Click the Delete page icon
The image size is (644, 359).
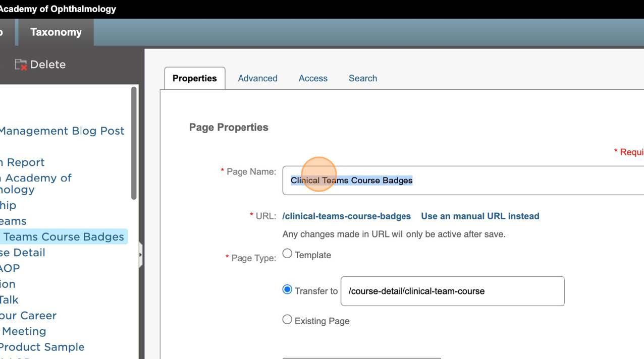[21, 65]
